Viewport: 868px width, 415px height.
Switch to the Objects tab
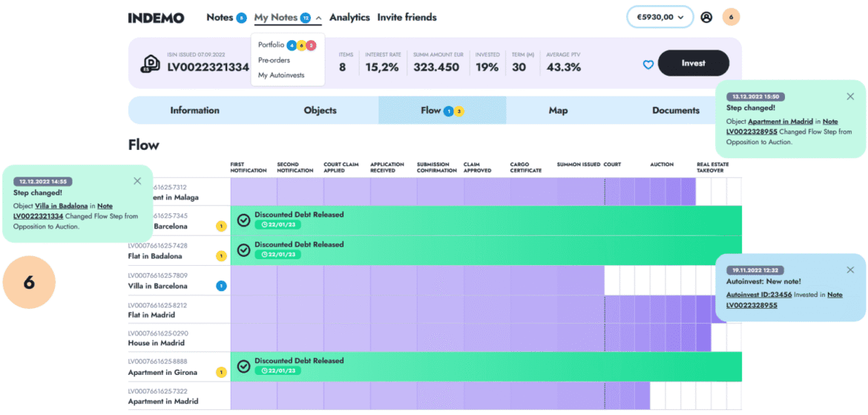(320, 111)
